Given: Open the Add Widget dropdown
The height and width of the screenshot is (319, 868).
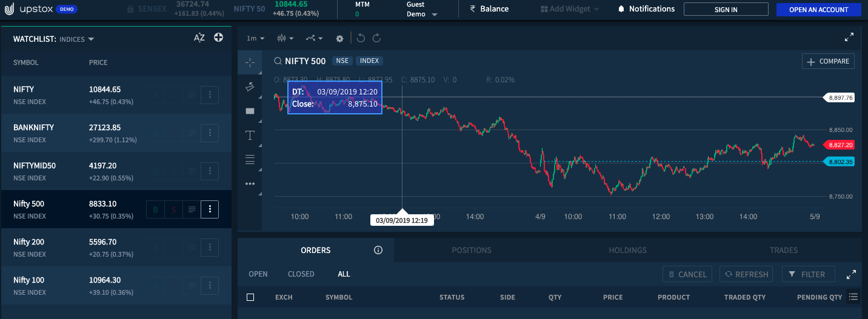Looking at the screenshot, I should [x=570, y=9].
